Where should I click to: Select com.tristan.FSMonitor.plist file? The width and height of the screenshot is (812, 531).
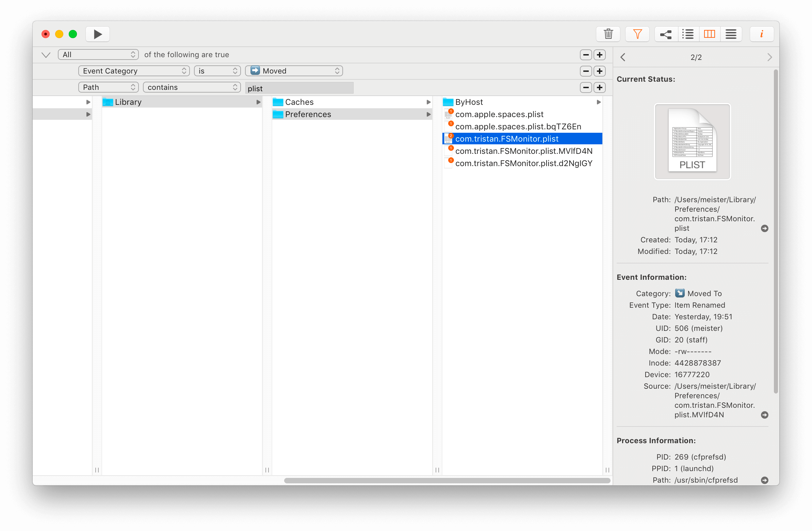coord(522,139)
